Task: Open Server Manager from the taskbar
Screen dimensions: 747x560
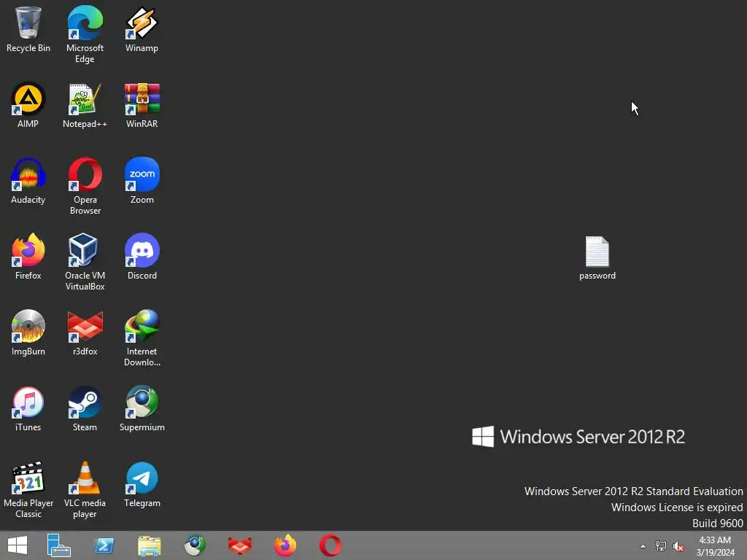Action: [x=58, y=545]
